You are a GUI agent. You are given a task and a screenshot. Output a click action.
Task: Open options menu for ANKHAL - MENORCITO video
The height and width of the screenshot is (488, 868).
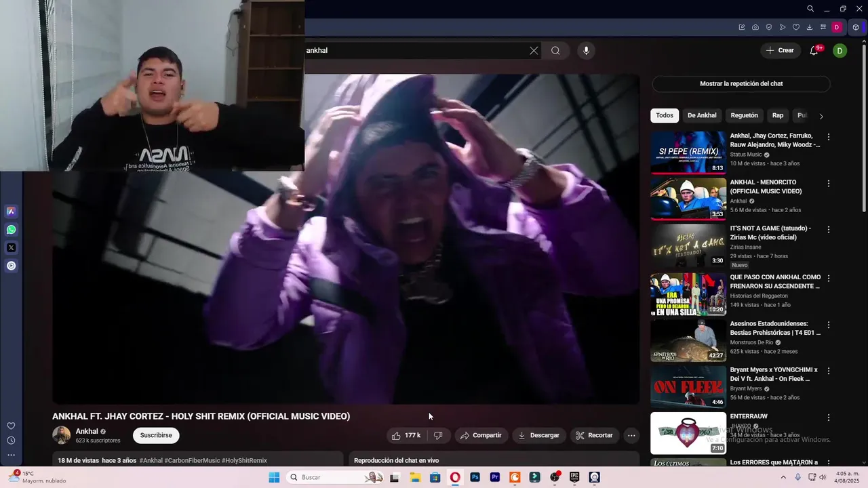pos(828,184)
